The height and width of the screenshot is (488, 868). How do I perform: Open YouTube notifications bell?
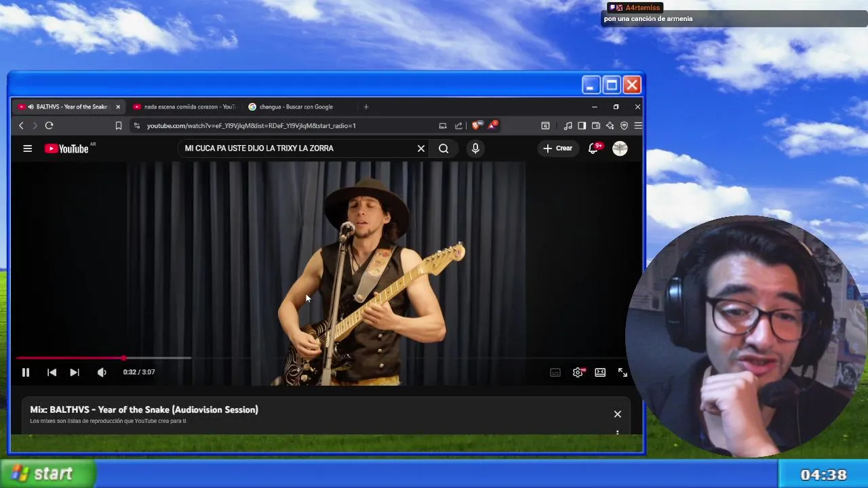click(593, 148)
